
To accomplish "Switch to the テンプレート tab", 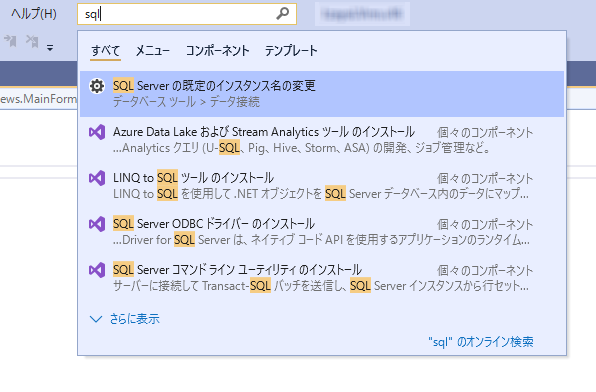I will coord(291,51).
